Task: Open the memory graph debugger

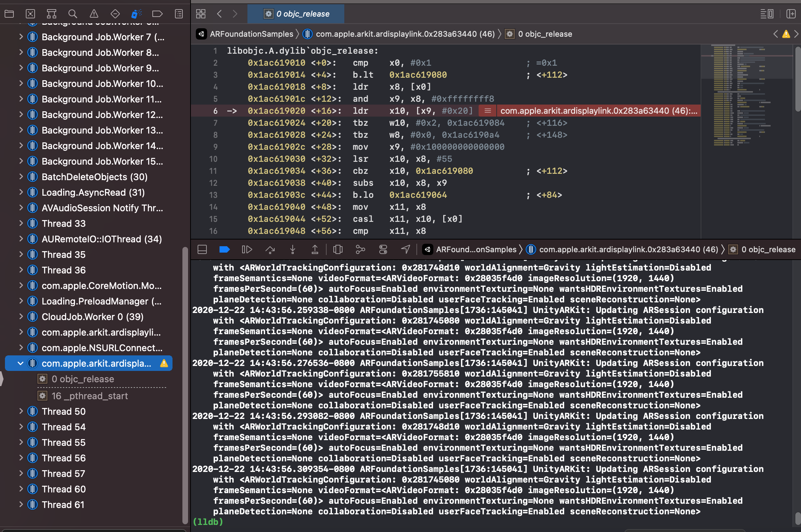Action: (360, 249)
